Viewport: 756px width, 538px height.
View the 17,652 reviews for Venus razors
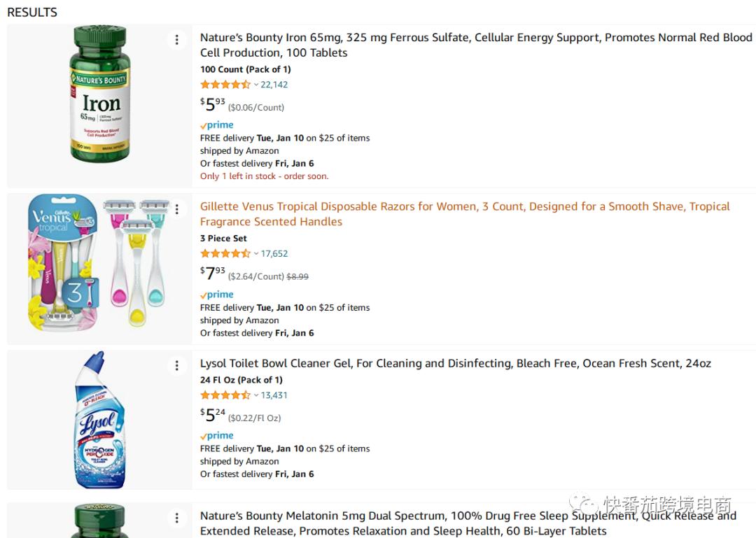pyautogui.click(x=274, y=254)
